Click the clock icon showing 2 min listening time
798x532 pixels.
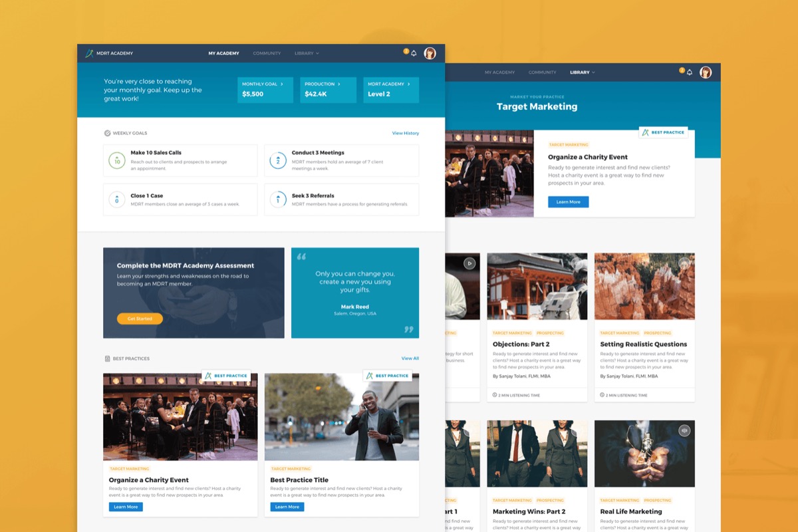point(495,394)
